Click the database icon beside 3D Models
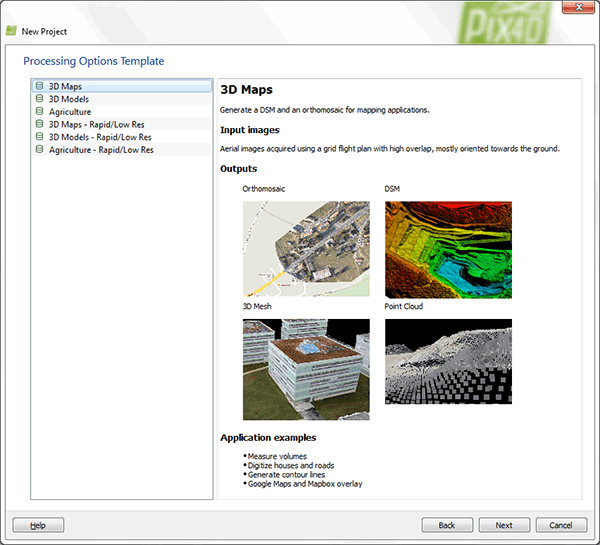The image size is (600, 545). tap(40, 99)
